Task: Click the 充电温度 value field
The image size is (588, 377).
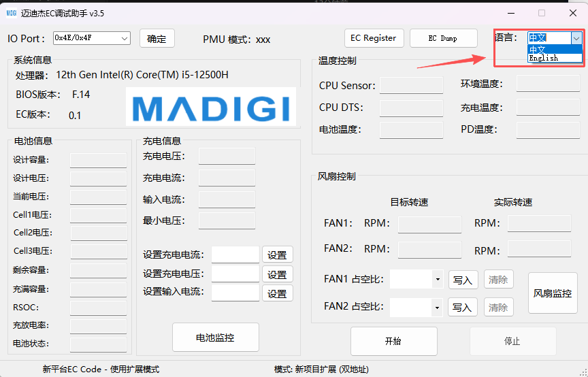Action: tap(548, 108)
